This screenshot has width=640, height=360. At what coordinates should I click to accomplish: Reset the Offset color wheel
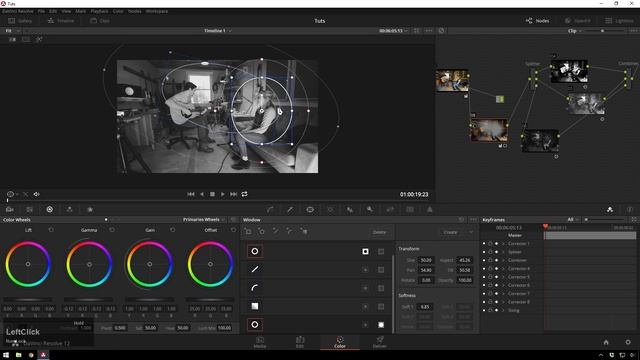tap(233, 230)
